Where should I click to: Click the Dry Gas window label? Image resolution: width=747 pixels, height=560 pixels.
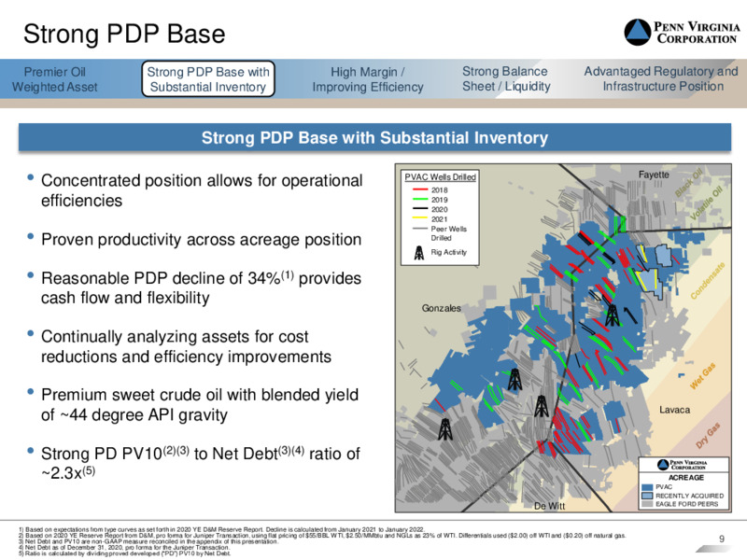pyautogui.click(x=708, y=435)
